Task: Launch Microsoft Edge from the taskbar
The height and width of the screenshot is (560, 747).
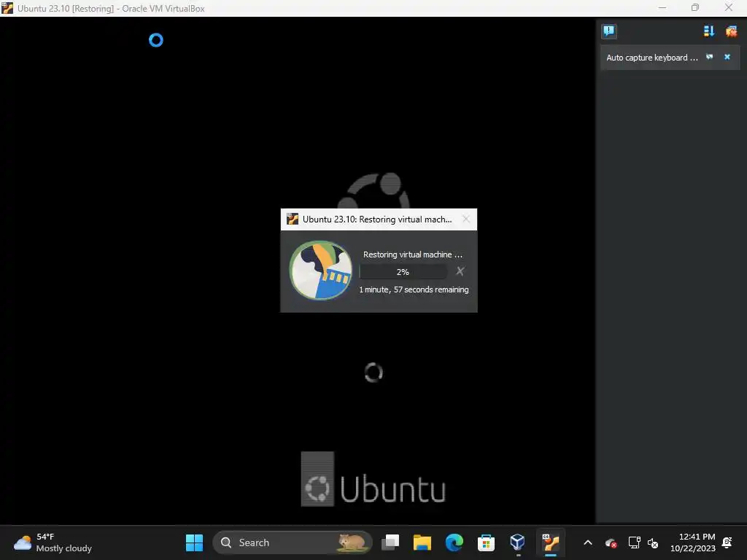Action: (454, 542)
